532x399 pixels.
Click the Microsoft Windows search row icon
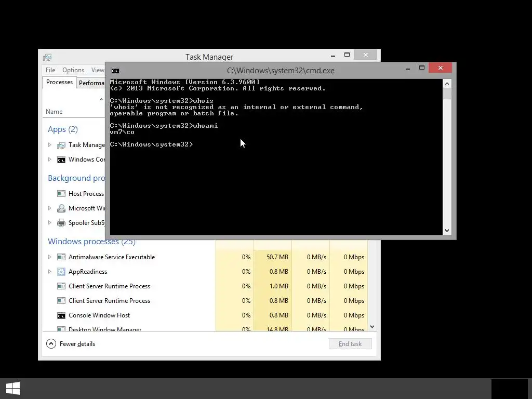point(61,208)
